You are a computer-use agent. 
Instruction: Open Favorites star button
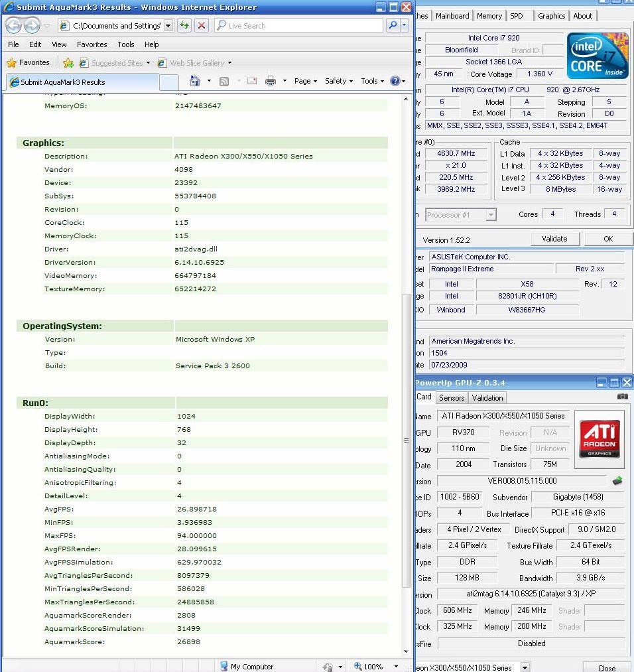(29, 62)
